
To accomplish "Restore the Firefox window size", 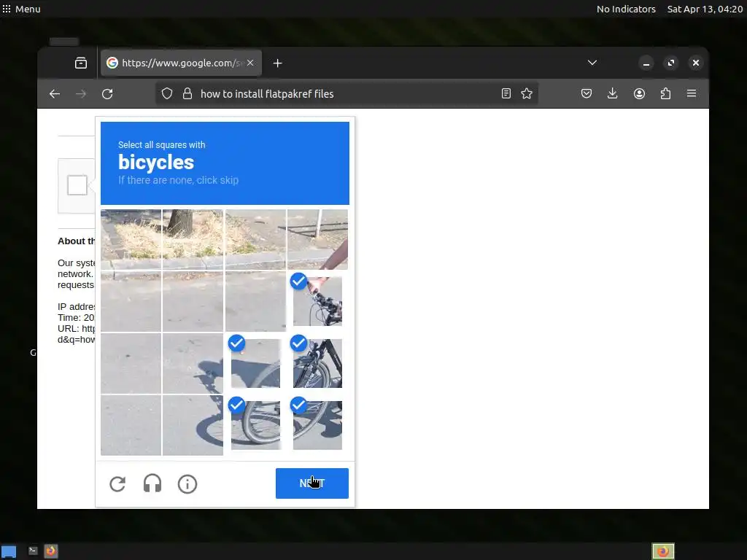I will tap(671, 63).
